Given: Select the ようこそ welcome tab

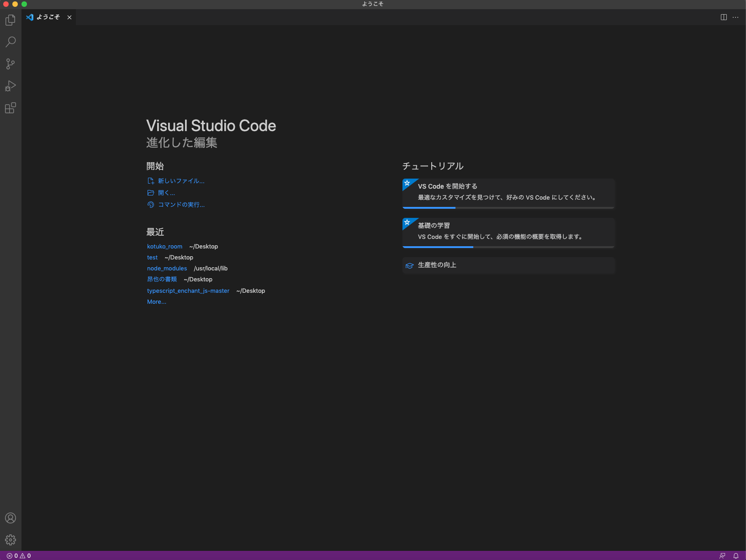Looking at the screenshot, I should (x=48, y=17).
